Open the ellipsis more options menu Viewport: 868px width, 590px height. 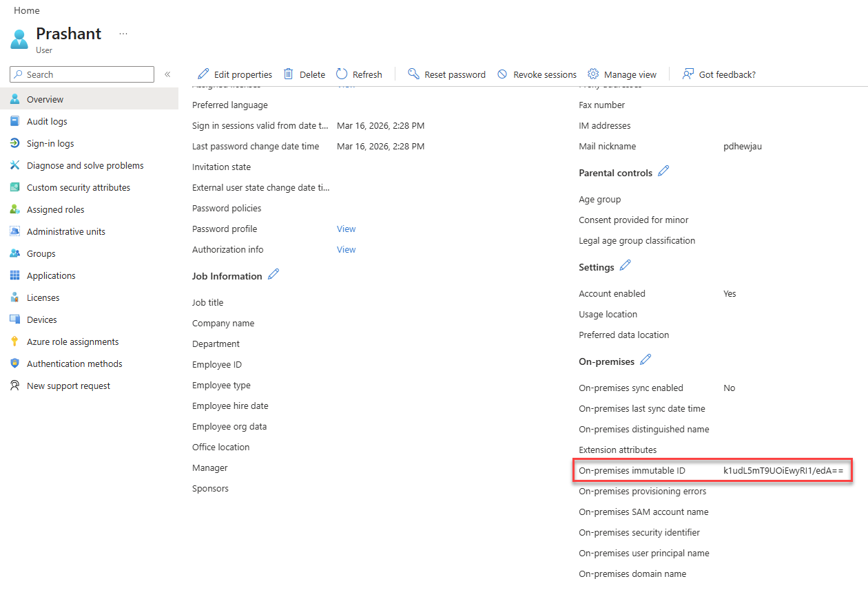pyautogui.click(x=123, y=34)
